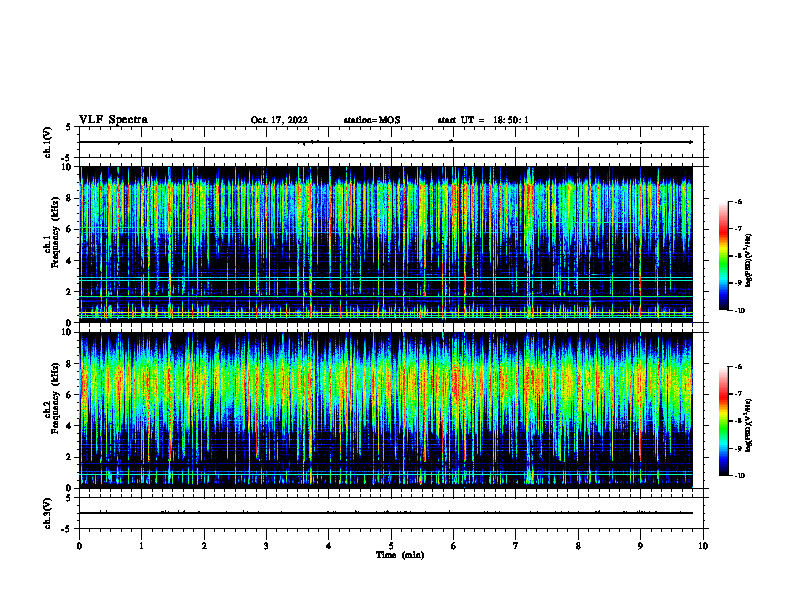Click time axis tick label "0"
Image resolution: width=792 pixels, height=612 pixels.
[x=79, y=546]
